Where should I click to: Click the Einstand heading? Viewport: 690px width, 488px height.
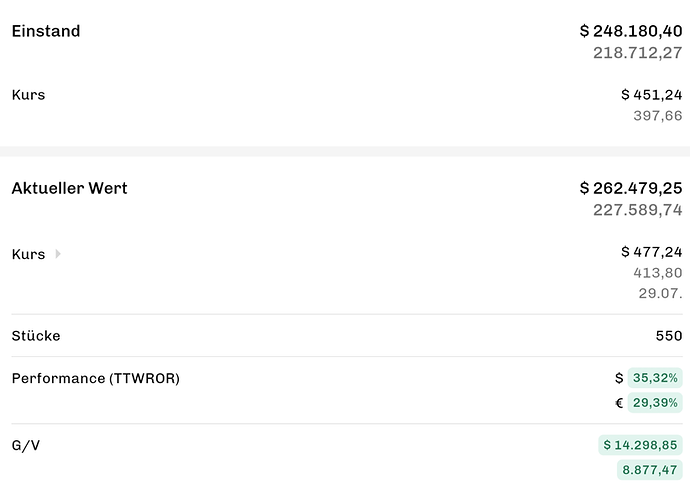tap(46, 31)
